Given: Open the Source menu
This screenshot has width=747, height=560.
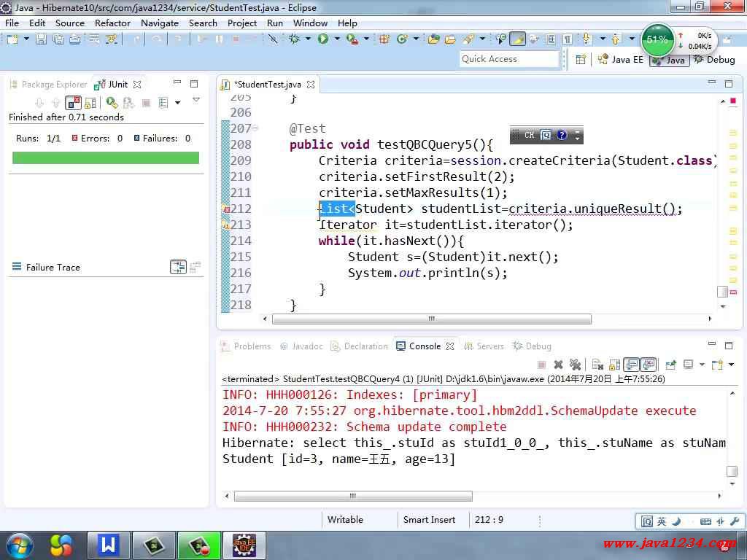Looking at the screenshot, I should [x=69, y=23].
